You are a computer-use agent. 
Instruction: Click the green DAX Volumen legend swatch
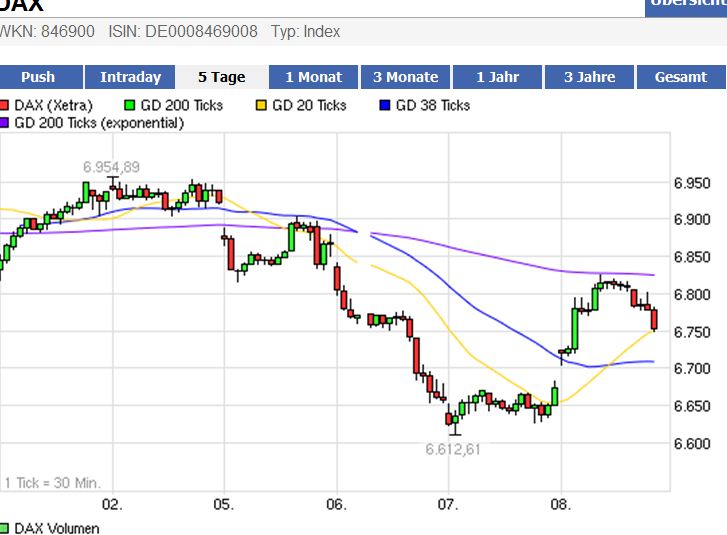point(4,529)
